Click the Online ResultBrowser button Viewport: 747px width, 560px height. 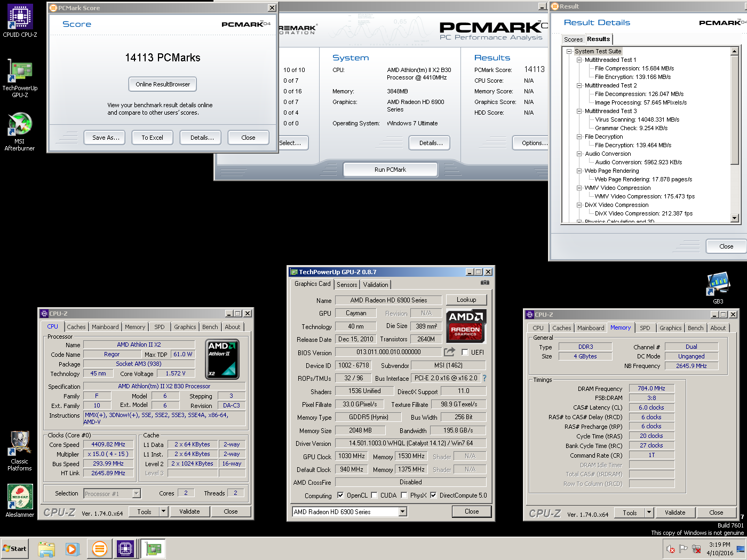coord(163,84)
